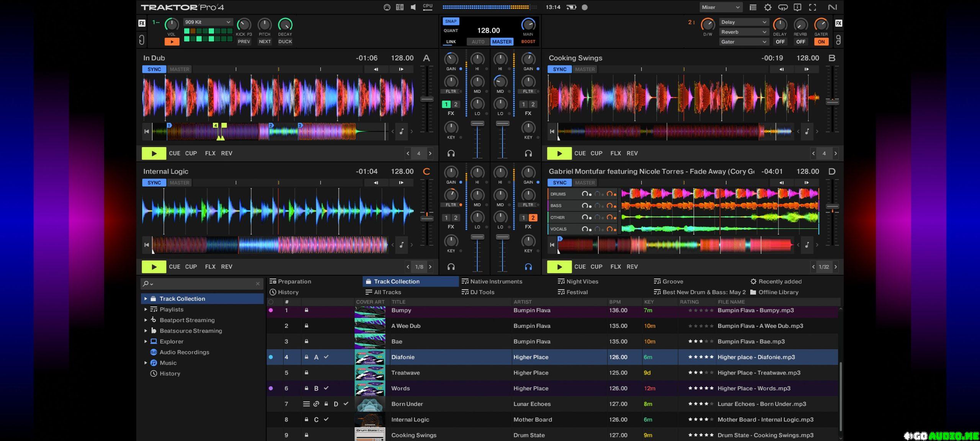
Task: Open the Gater effect dropdown
Action: point(743,42)
